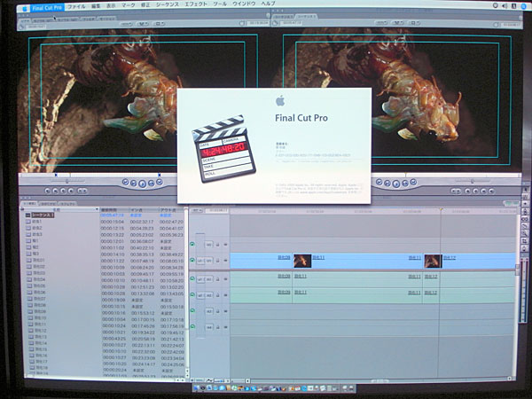Lock audio track A1 in the timeline

tap(218, 279)
